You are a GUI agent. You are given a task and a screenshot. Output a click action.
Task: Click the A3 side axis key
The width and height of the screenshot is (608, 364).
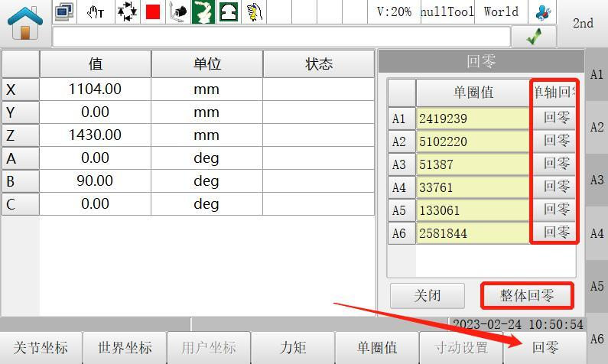(x=597, y=180)
